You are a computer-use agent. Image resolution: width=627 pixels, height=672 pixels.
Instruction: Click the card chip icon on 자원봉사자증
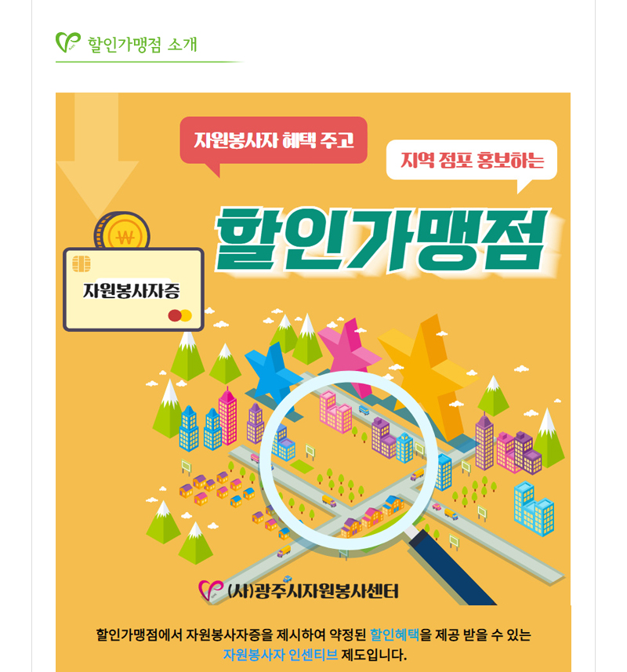[x=82, y=263]
